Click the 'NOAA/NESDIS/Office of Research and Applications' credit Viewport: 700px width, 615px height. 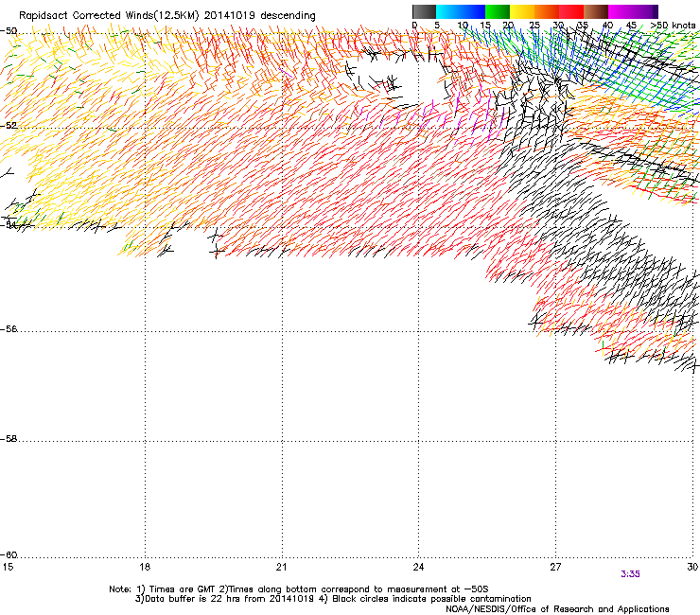(557, 609)
